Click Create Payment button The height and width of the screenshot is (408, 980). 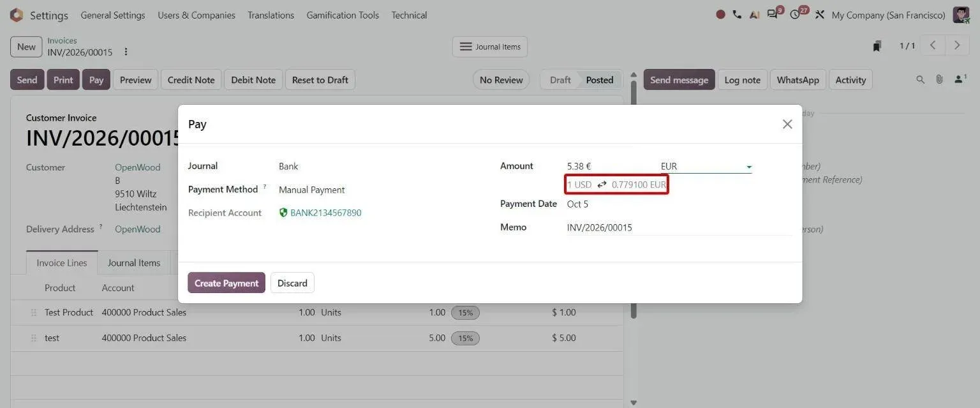pos(226,283)
